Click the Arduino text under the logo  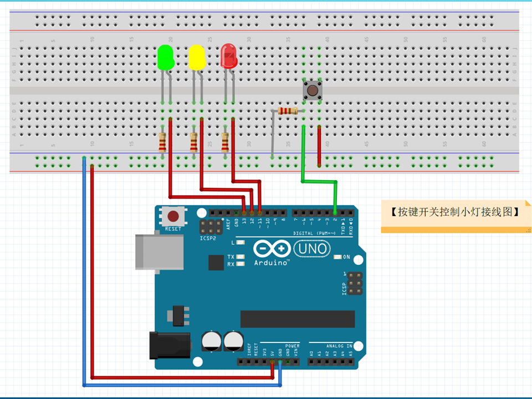271,263
